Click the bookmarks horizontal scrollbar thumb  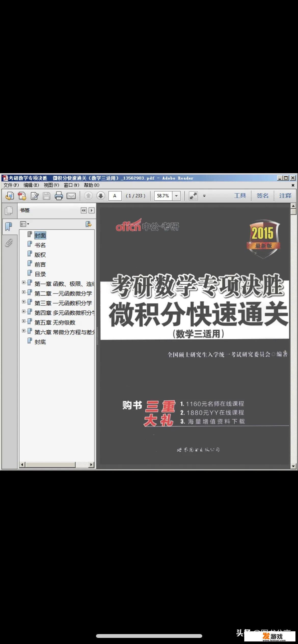[x=50, y=465]
